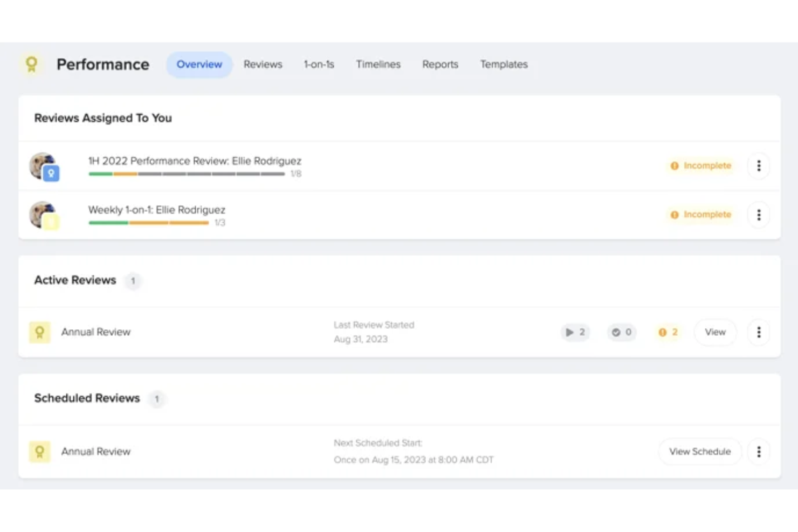798x532 pixels.
Task: Open the Templates section
Action: (504, 64)
